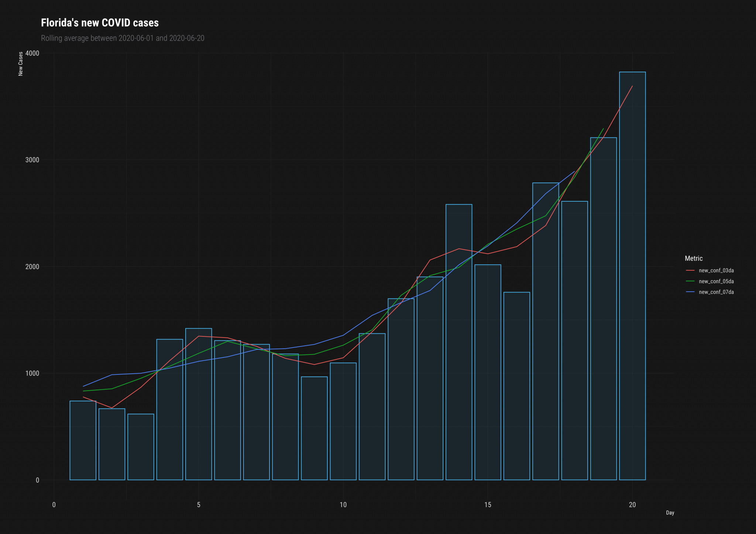Click the chart title Florida's new COVID cases
The height and width of the screenshot is (534, 756).
pos(100,23)
